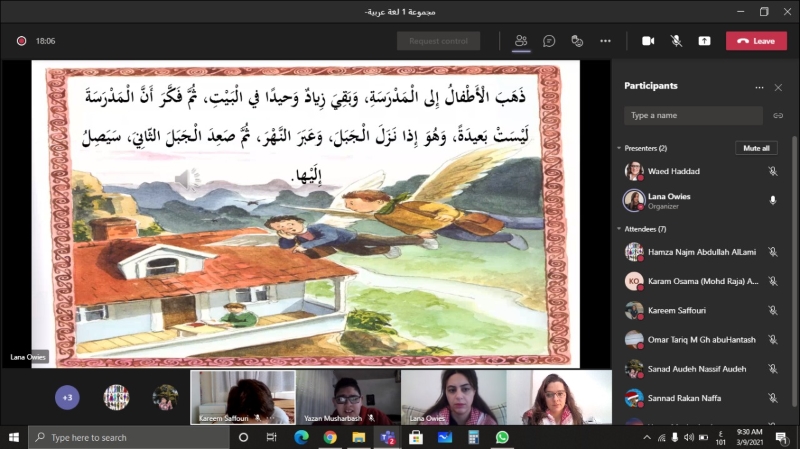Screen dimensions: 800x449
Task: Click Lana Owies's active microphone icon
Action: (772, 200)
